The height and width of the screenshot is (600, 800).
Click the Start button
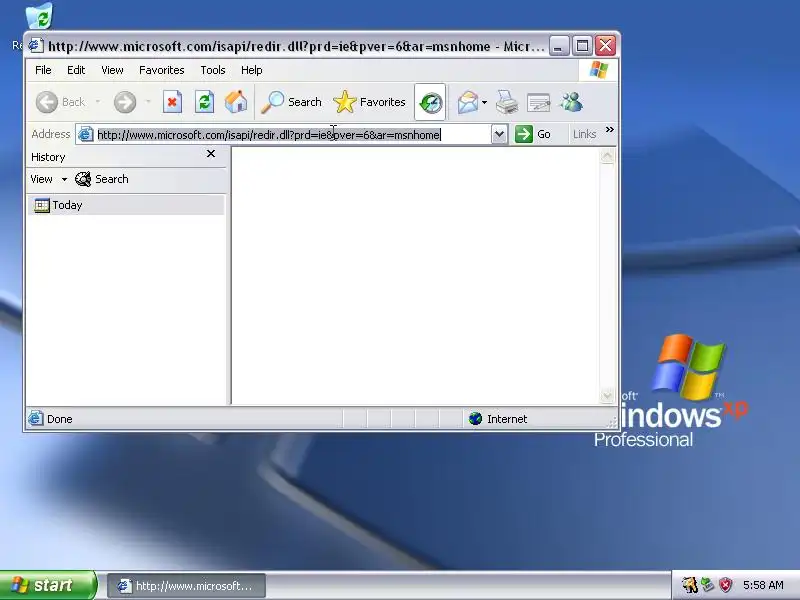point(48,585)
